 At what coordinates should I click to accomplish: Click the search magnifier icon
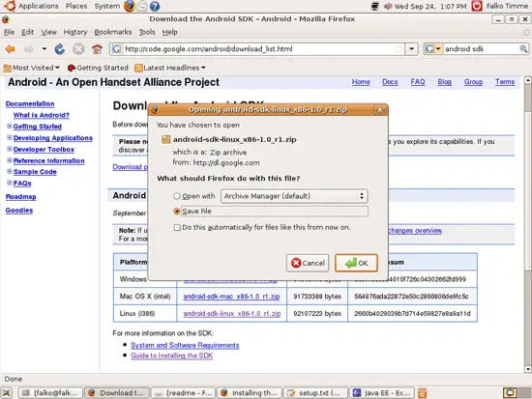523,49
